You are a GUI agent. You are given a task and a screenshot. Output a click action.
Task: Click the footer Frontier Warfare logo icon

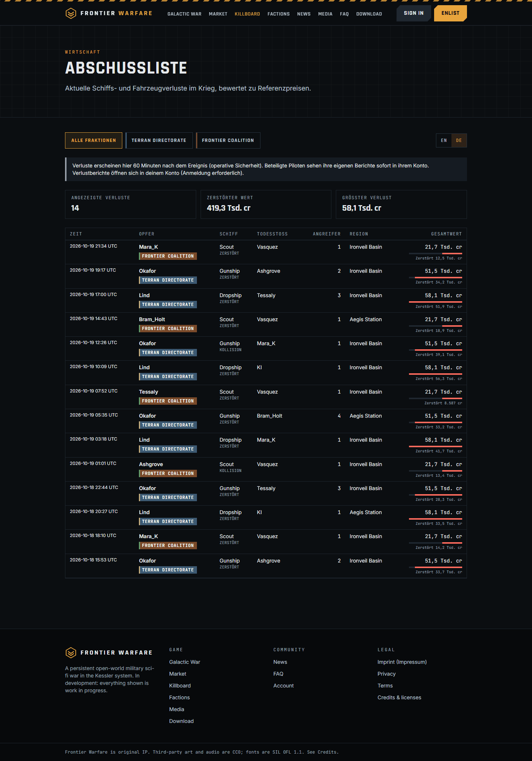71,653
